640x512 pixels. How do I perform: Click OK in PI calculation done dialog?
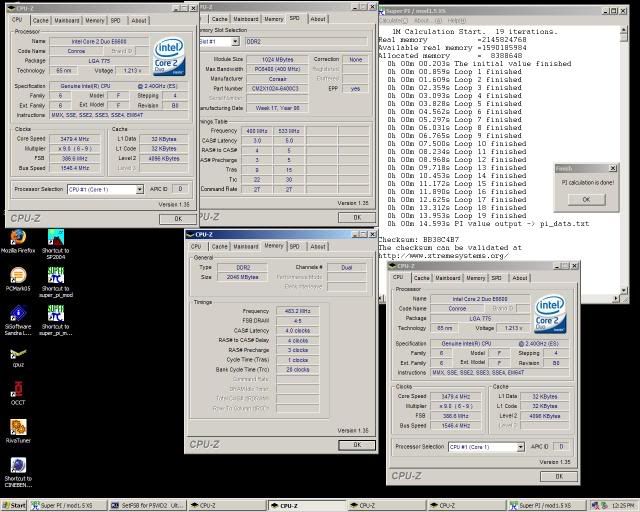585,199
